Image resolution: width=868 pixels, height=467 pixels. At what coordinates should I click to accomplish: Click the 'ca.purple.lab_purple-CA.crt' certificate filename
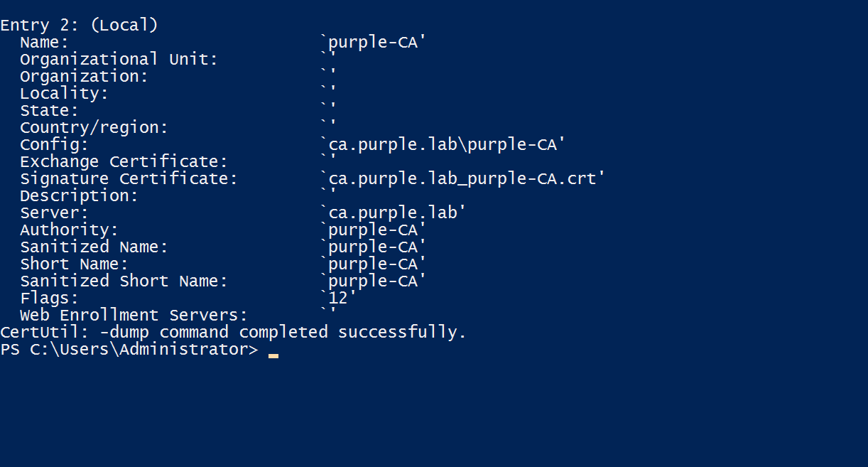coord(462,179)
